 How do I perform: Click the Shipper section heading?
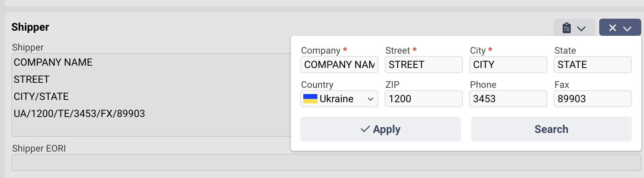click(30, 27)
